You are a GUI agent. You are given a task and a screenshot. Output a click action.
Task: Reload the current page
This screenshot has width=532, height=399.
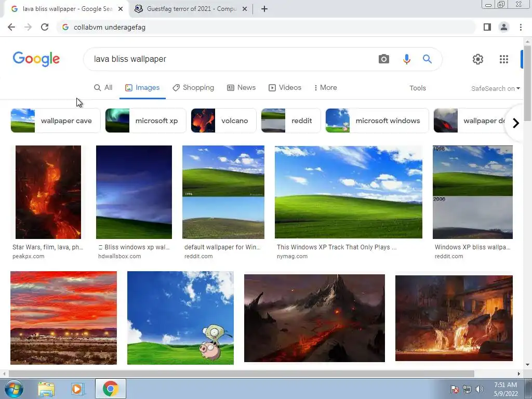pyautogui.click(x=45, y=27)
